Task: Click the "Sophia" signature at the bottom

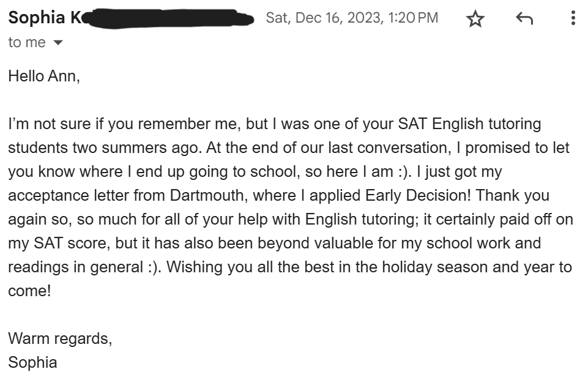Action: pyautogui.click(x=32, y=362)
